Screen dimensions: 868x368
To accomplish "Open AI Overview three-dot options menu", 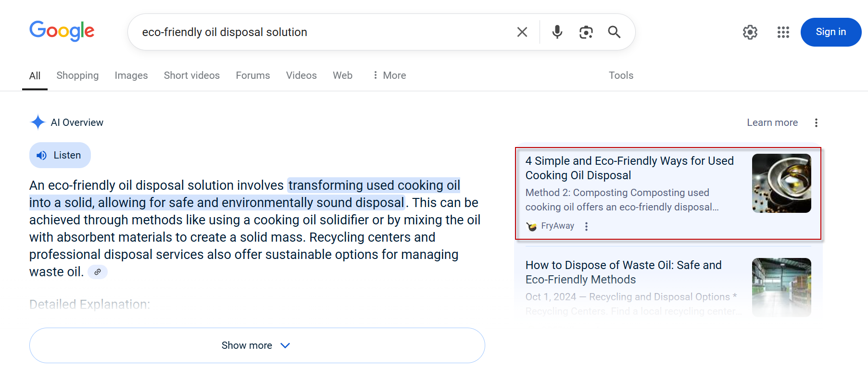I will pyautogui.click(x=816, y=123).
